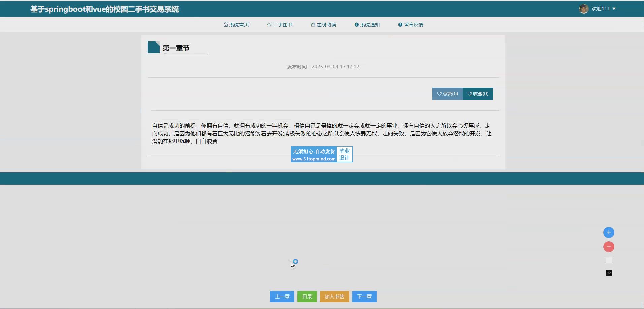This screenshot has width=644, height=309.
Task: Open the 欢迎111 user dropdown
Action: coord(603,9)
